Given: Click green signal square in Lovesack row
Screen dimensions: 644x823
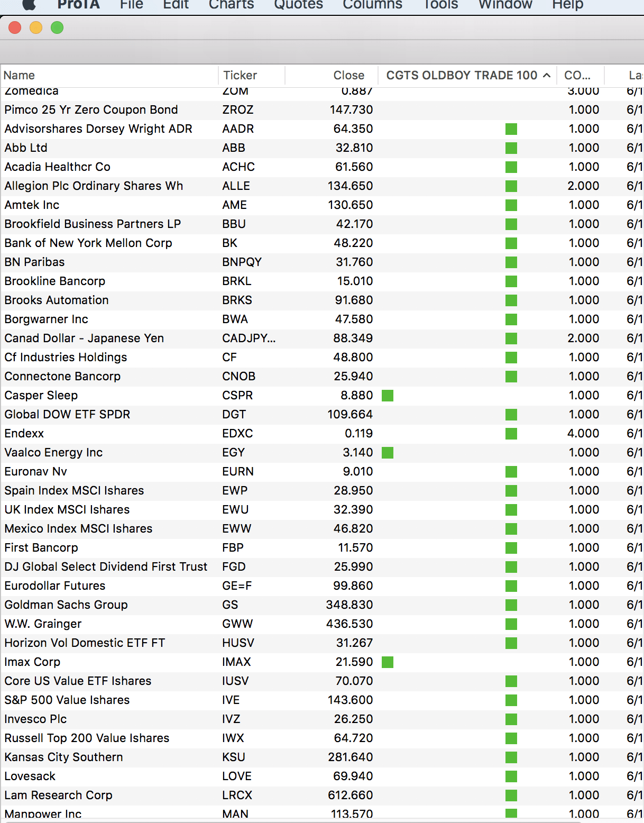Looking at the screenshot, I should [511, 776].
